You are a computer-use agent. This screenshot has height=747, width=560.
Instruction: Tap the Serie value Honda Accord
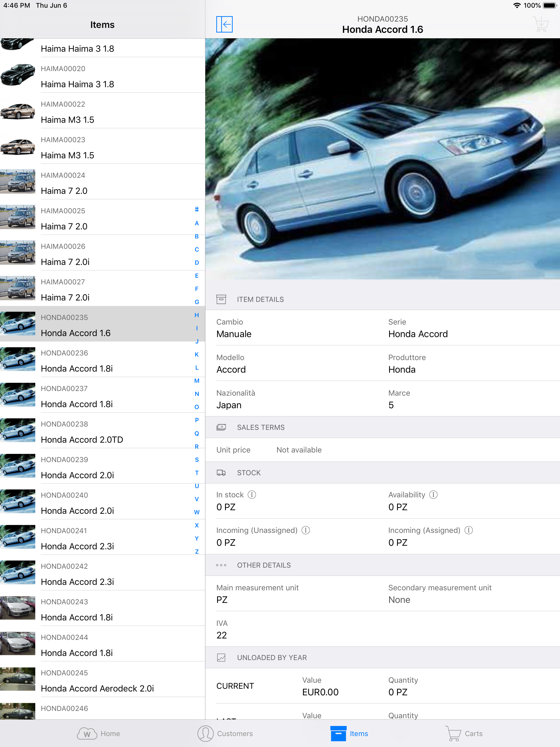click(418, 334)
